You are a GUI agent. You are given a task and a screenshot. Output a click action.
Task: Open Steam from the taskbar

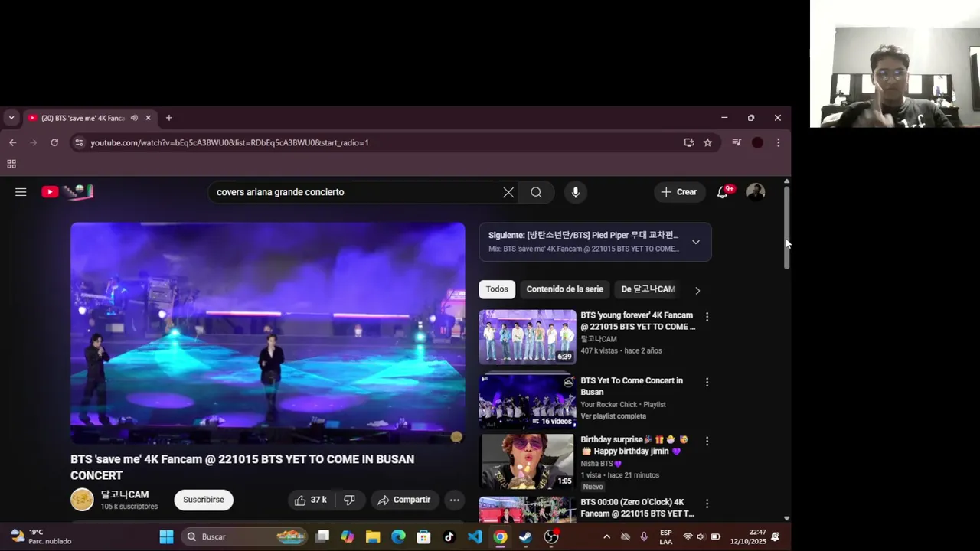525,536
